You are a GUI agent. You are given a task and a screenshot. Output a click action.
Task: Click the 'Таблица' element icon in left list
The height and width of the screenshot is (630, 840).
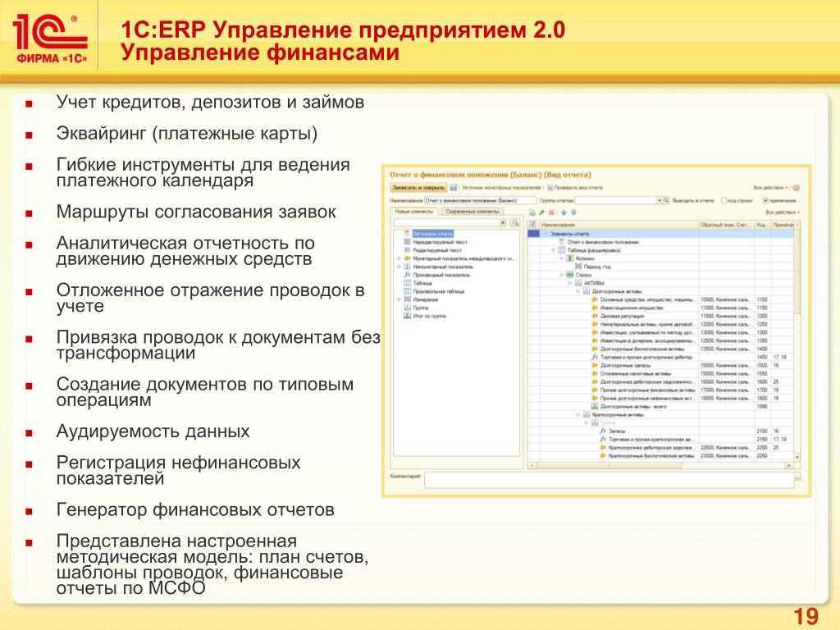[x=408, y=283]
